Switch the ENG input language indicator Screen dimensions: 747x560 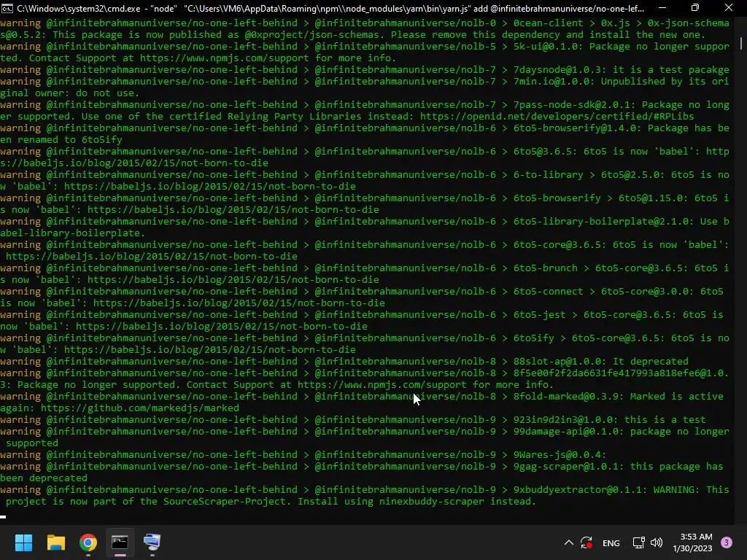[611, 542]
